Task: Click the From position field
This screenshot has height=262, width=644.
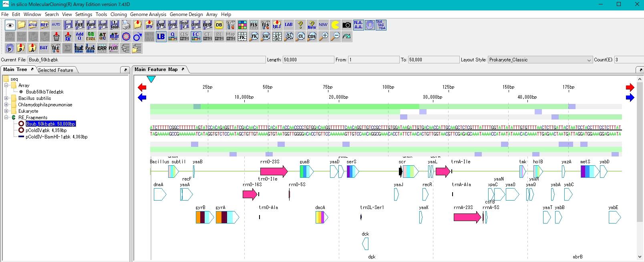Action: pyautogui.click(x=374, y=60)
